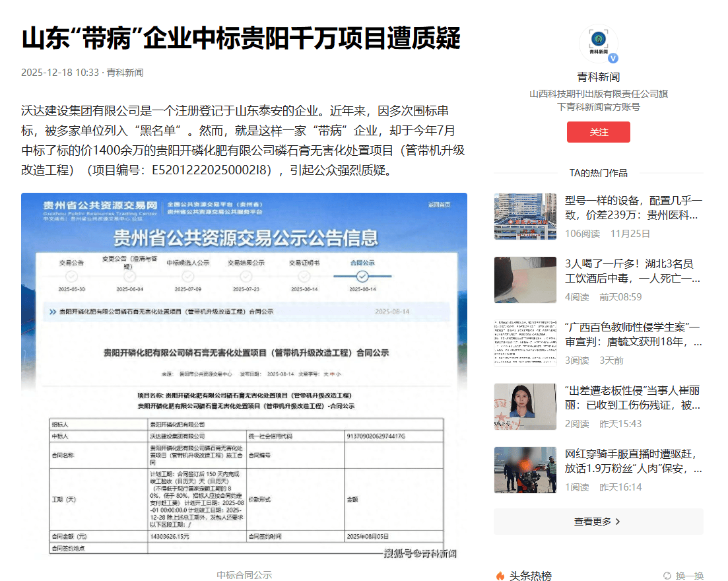Click the 贵州省公共资源交易 contract screenshot image
Screen dimensions: 728x581
pyautogui.click(x=244, y=376)
